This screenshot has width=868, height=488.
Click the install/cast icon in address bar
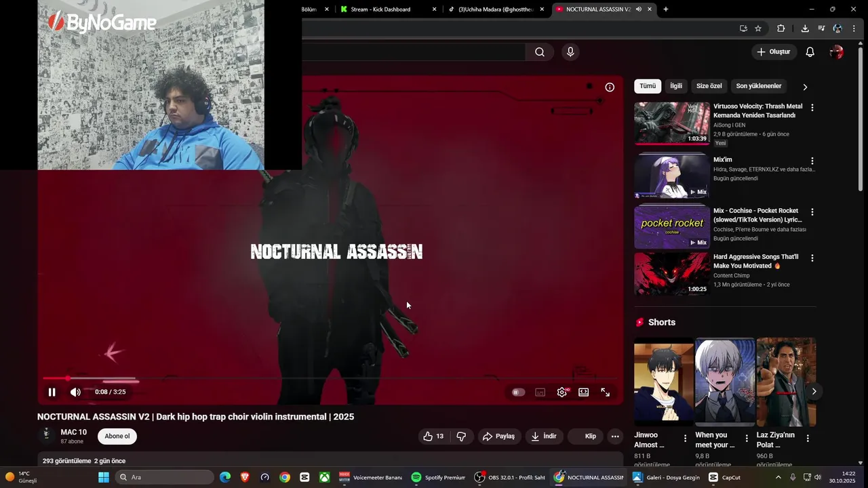click(743, 28)
